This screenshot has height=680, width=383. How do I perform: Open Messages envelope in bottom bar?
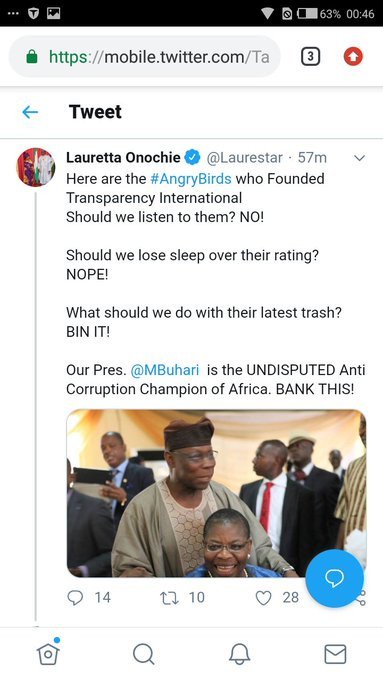335,654
